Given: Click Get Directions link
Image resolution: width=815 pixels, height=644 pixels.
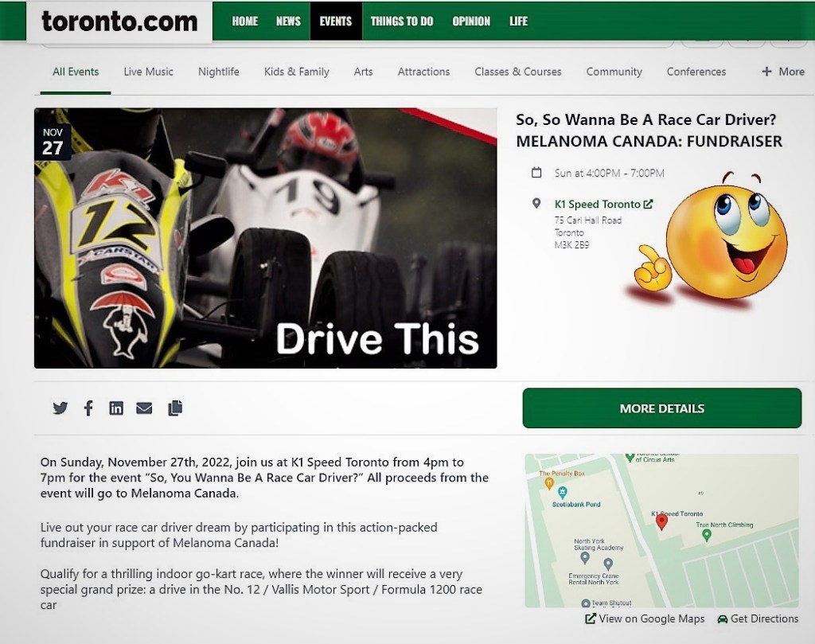Looking at the screenshot, I should (758, 619).
